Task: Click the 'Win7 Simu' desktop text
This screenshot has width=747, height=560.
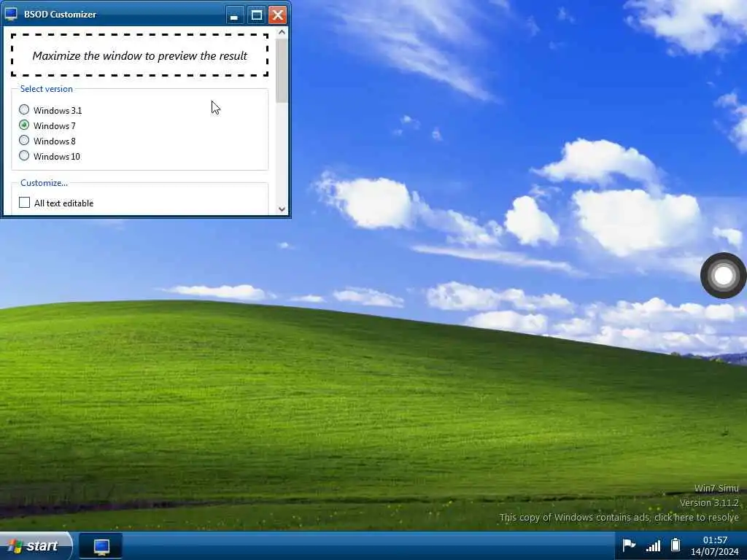Action: pos(716,488)
